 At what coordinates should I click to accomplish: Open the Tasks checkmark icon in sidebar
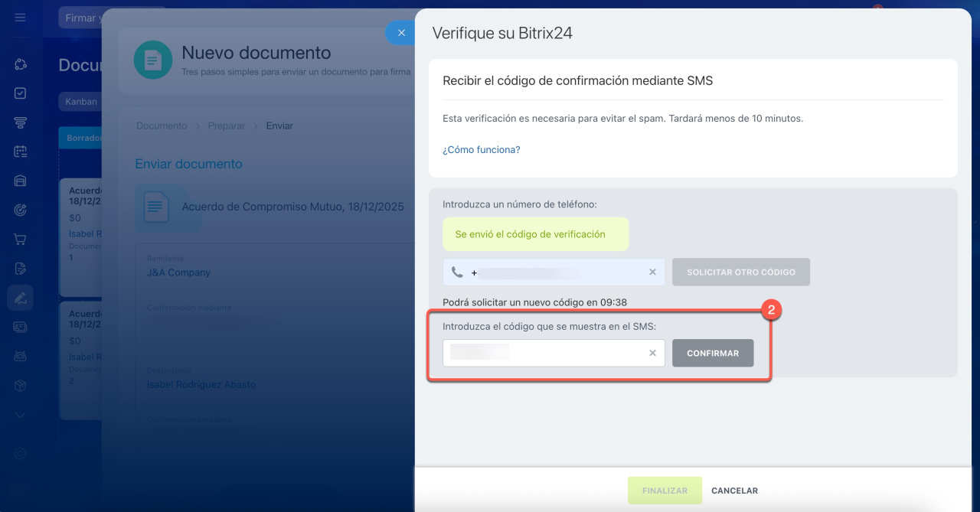pyautogui.click(x=20, y=93)
